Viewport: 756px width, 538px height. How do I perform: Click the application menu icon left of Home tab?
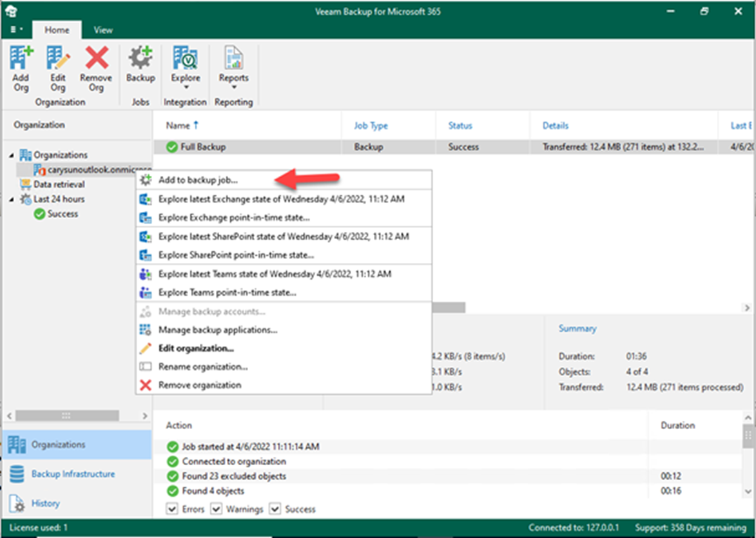tap(16, 30)
